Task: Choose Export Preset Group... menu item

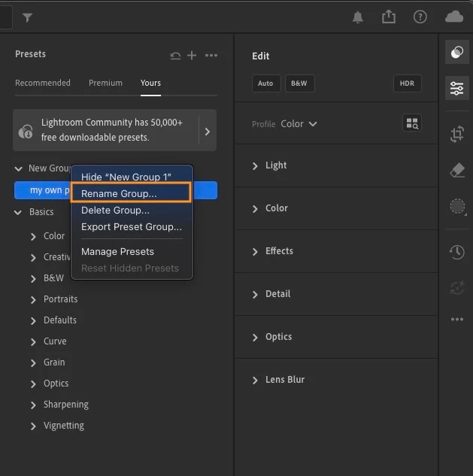Action: pos(132,227)
